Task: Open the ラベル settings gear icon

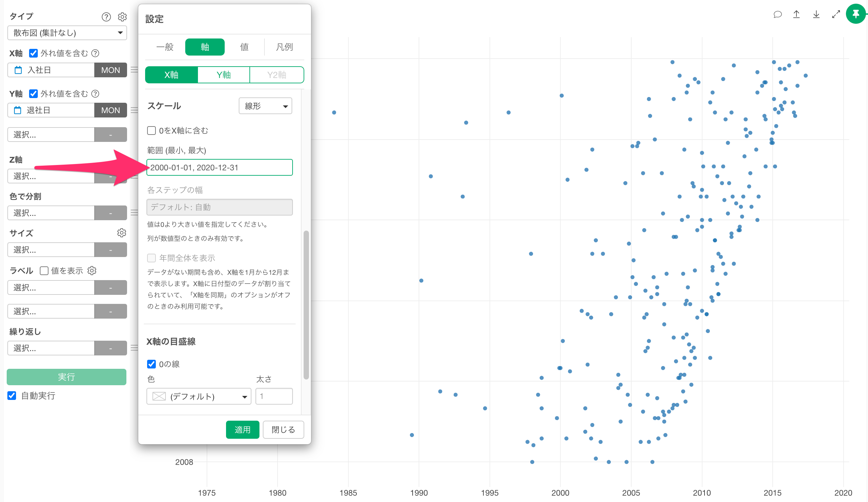Action: (x=92, y=271)
